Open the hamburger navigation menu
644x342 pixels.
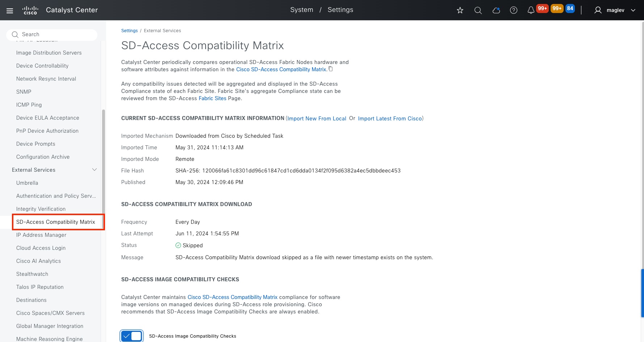point(10,10)
